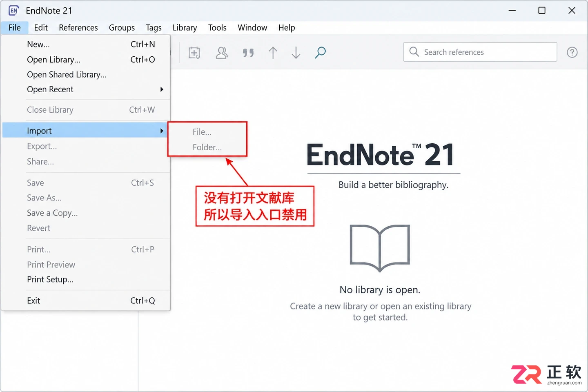Image resolution: width=588 pixels, height=392 pixels.
Task: Click the magnifier search toolbar icon
Action: (x=321, y=52)
